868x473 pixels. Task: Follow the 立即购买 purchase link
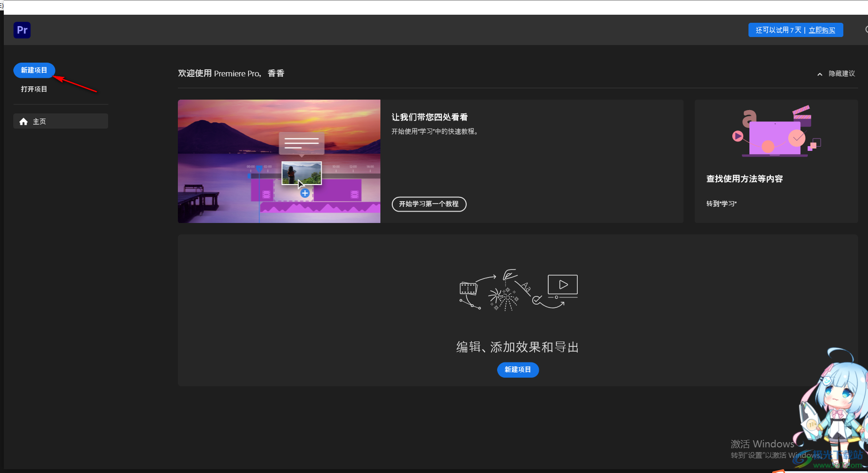click(x=822, y=30)
